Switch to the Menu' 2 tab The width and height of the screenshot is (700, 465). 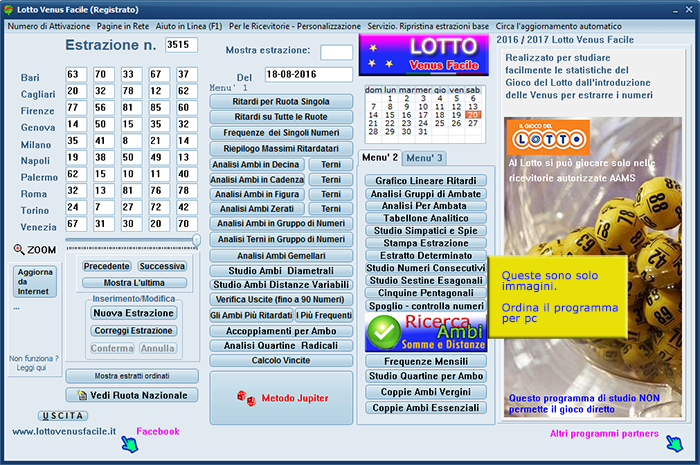[x=380, y=158]
